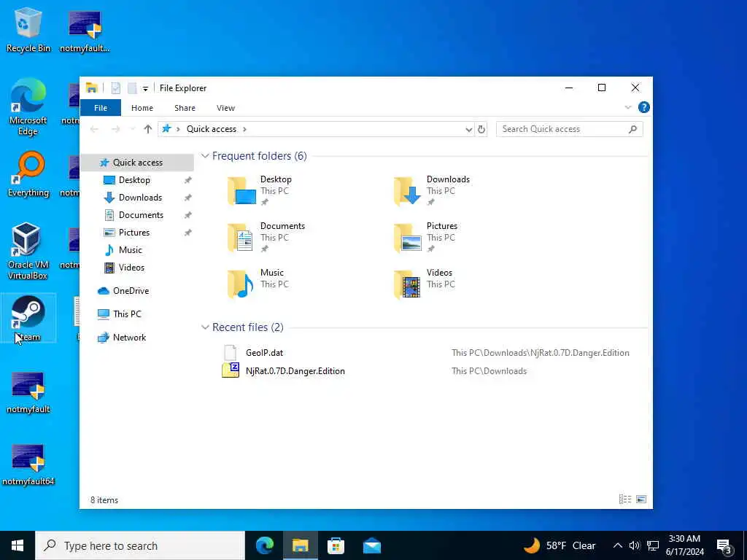Viewport: 747px width, 560px height.
Task: Select Documents in the navigation pane
Action: 141,215
